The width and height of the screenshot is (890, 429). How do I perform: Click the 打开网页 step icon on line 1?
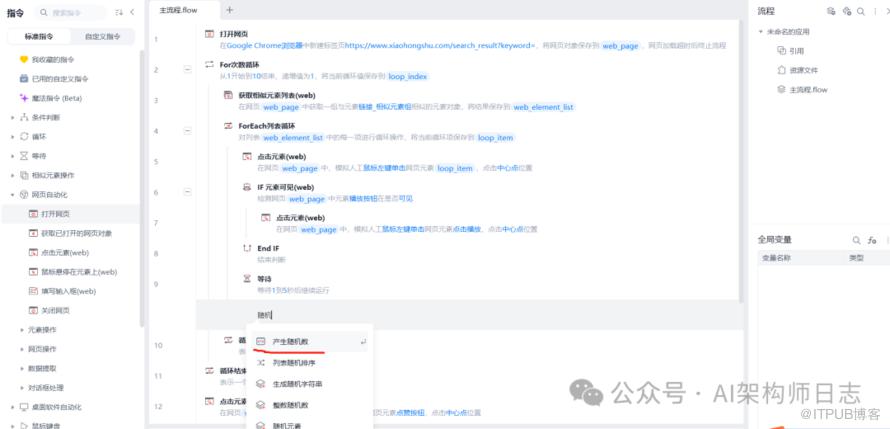(x=209, y=34)
